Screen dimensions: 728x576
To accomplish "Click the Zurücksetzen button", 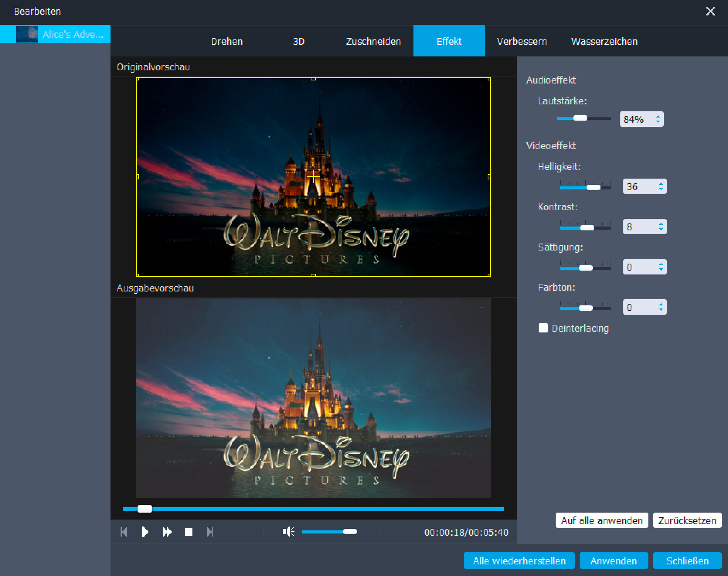I will point(687,521).
